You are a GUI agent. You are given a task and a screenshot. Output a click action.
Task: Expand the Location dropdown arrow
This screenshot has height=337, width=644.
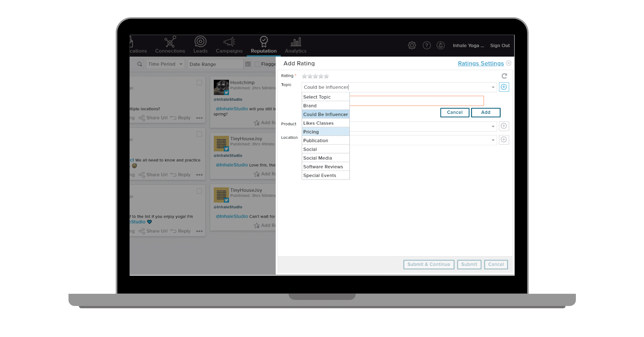pos(493,140)
